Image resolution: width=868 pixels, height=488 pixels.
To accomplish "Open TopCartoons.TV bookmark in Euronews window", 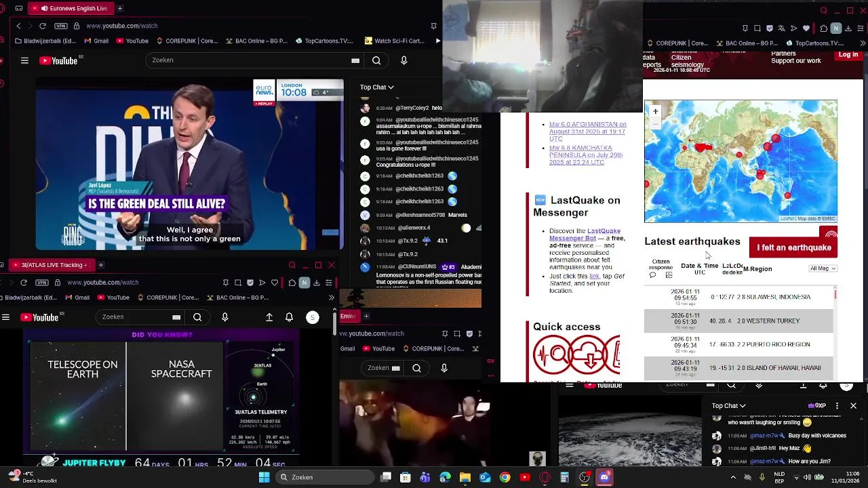I will coord(324,41).
